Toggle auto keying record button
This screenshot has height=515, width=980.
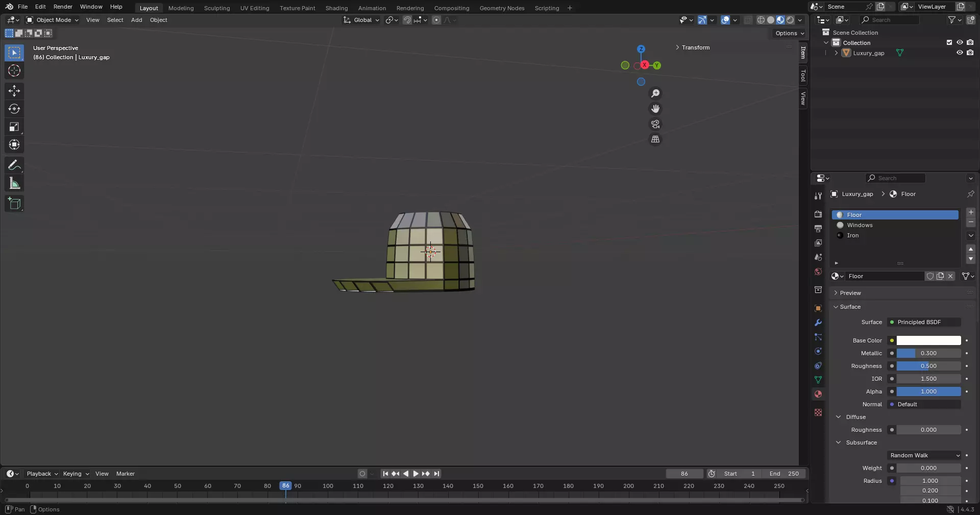362,474
